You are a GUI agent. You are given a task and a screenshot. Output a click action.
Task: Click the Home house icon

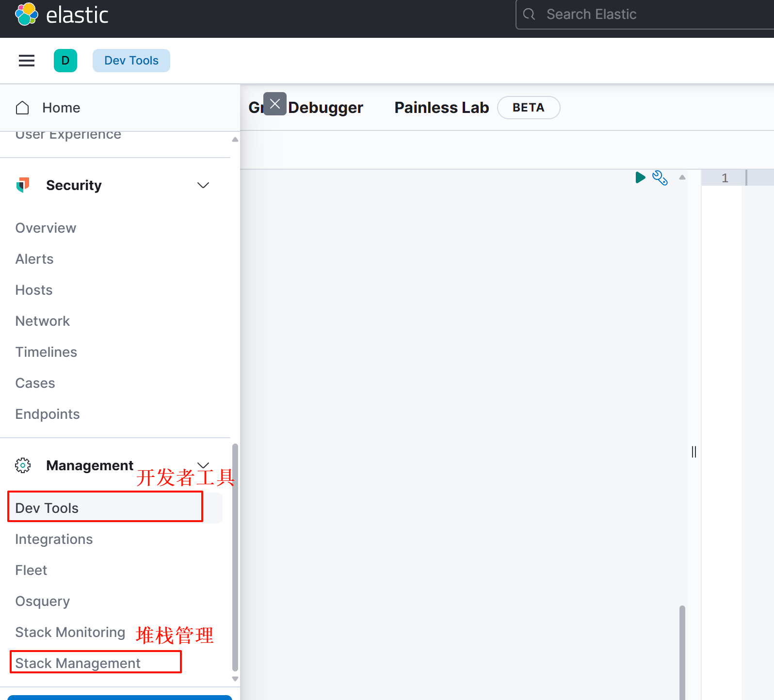click(22, 108)
